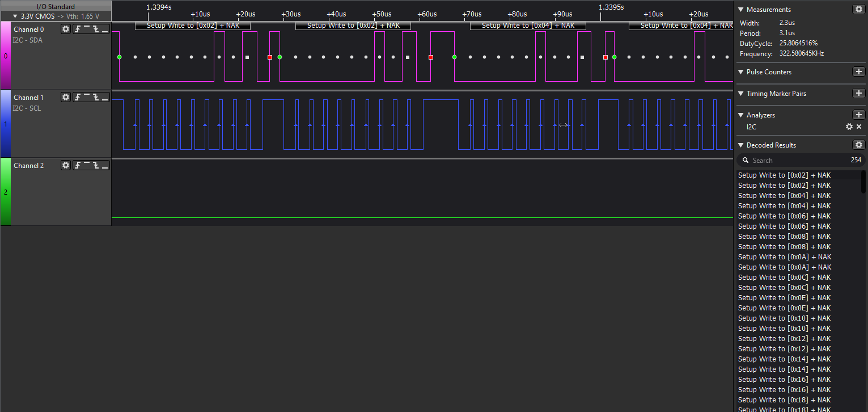
Task: Collapse the Analyzers panel
Action: click(740, 115)
